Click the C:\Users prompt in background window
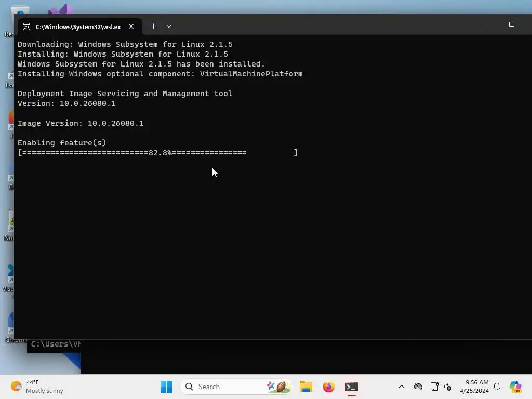 [56, 344]
